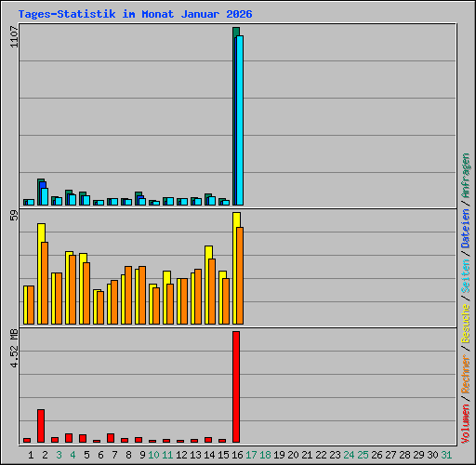Click day 12 on the x-axis
Viewport: 476px width, 465px height.
[181, 455]
